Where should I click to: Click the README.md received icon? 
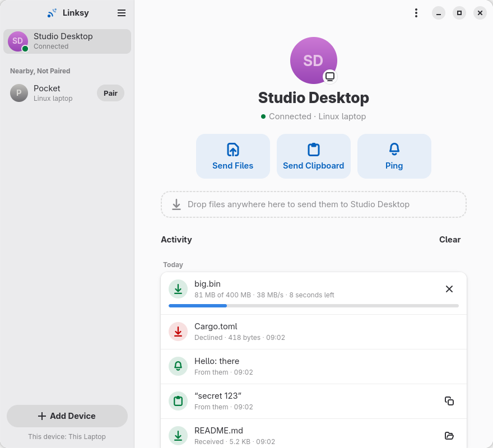(x=178, y=436)
